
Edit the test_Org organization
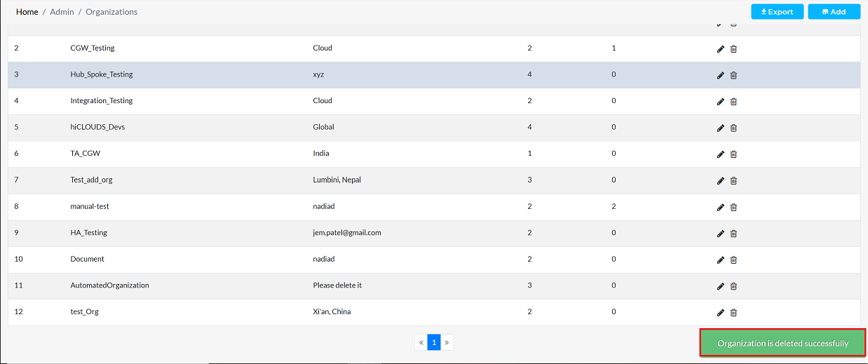(720, 313)
